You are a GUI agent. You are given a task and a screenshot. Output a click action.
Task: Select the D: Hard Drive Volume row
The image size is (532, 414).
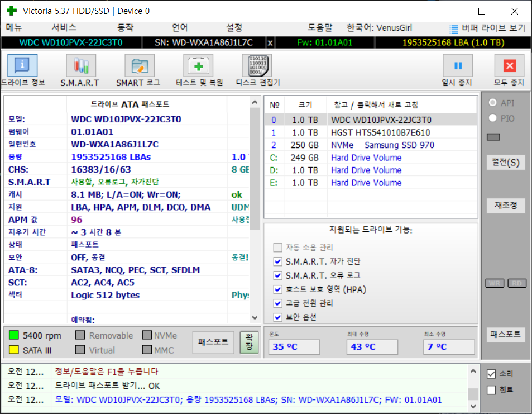click(x=371, y=170)
